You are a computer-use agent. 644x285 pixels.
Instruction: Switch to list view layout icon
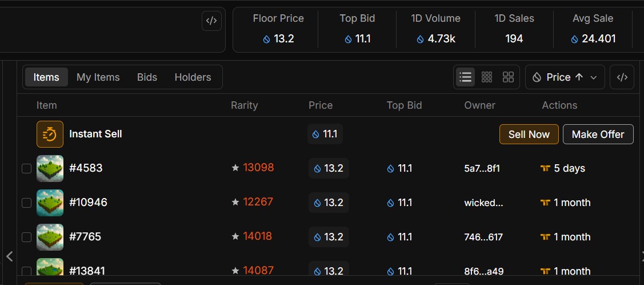coord(465,77)
